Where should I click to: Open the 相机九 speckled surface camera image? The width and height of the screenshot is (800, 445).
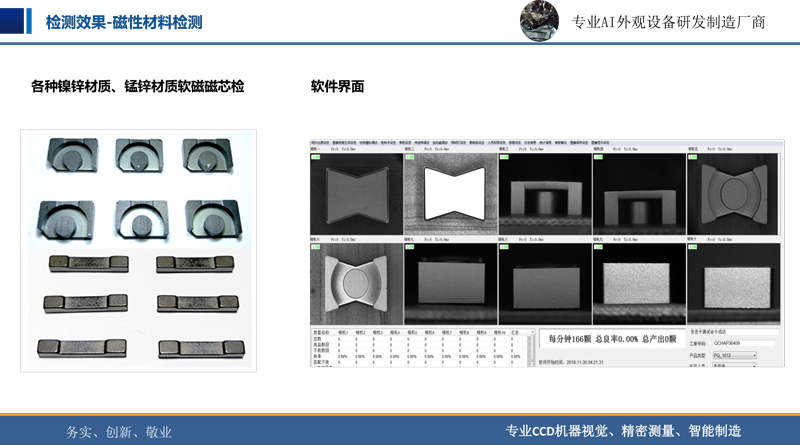pos(639,284)
